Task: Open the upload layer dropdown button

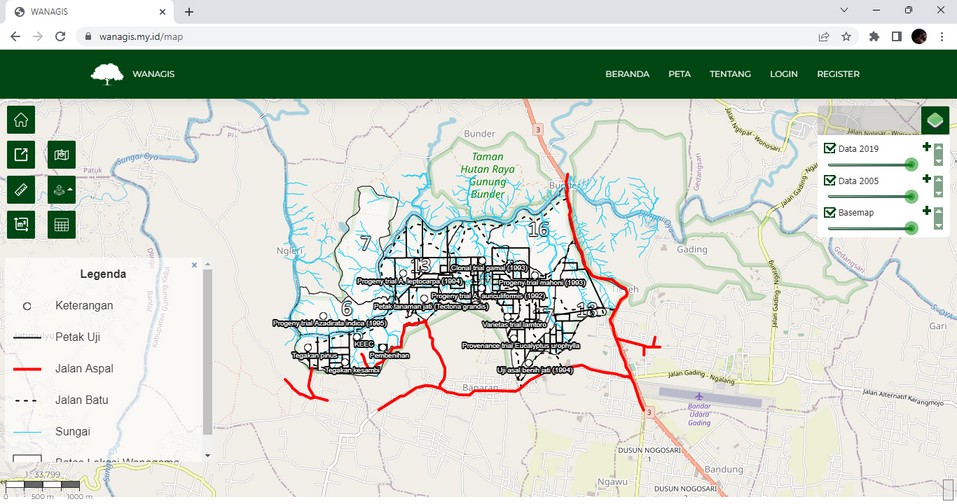Action: click(62, 190)
